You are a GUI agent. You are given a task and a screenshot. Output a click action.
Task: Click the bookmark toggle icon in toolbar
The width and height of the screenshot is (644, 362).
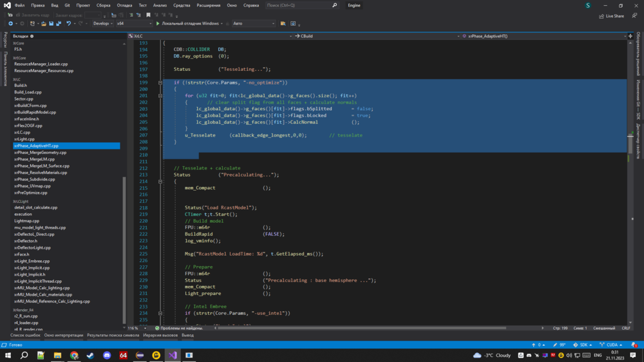point(148,15)
